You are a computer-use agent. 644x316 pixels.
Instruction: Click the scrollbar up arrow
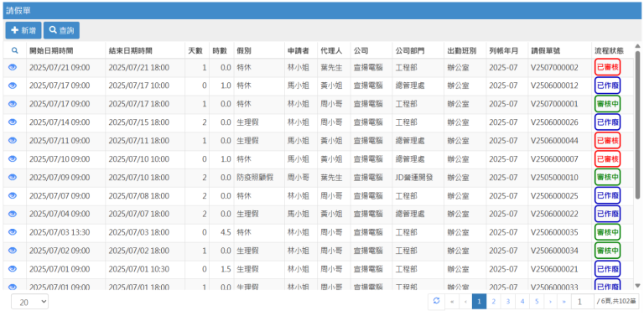[637, 45]
